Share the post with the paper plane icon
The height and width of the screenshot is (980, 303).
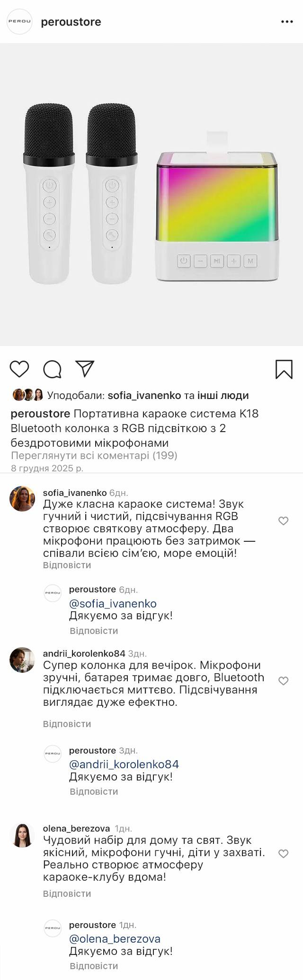[x=85, y=369]
